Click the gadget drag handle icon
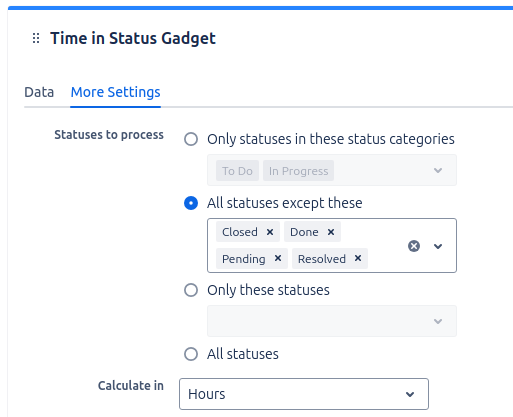513x417 pixels. [36, 38]
